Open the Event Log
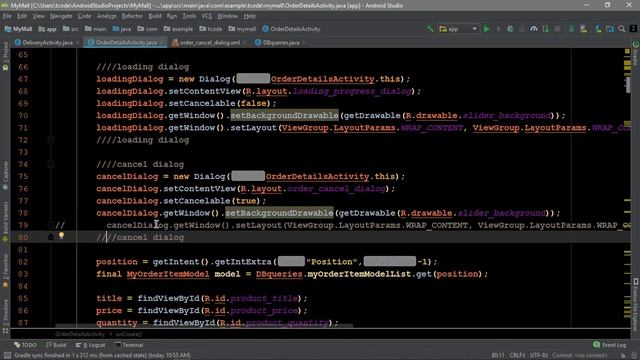This screenshot has width=640, height=360. pyautogui.click(x=609, y=345)
